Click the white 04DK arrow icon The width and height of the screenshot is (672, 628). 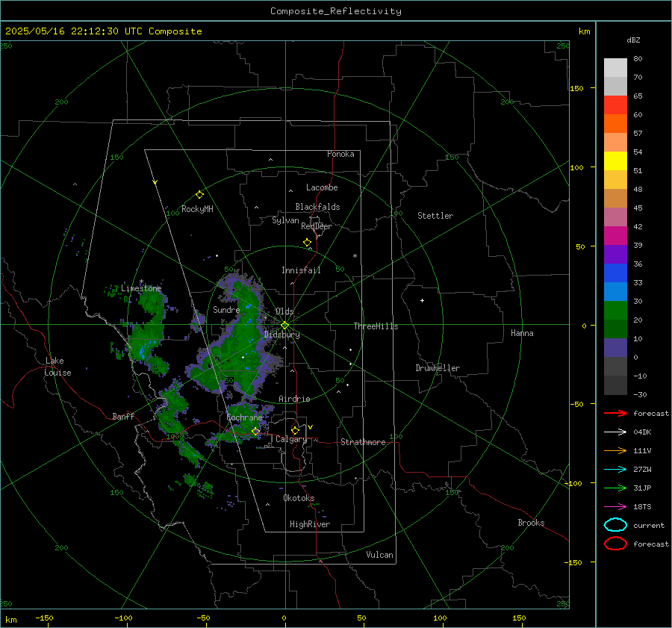(615, 432)
